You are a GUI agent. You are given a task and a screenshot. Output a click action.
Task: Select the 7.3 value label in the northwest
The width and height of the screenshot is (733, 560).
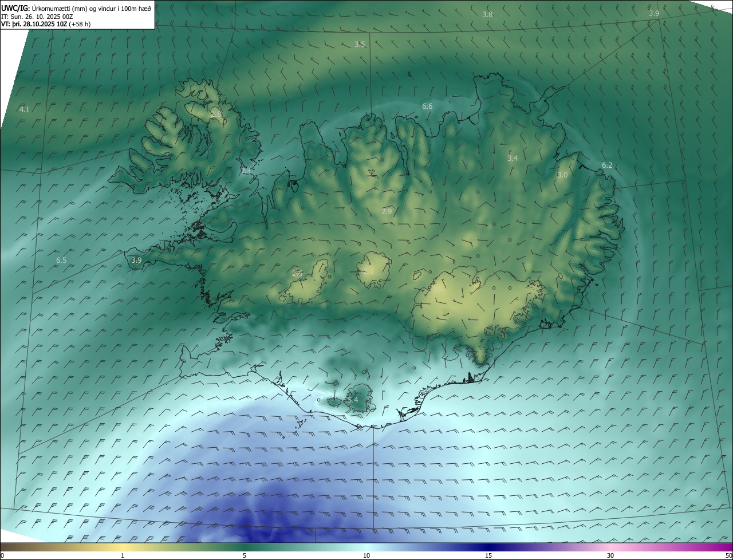click(x=246, y=171)
